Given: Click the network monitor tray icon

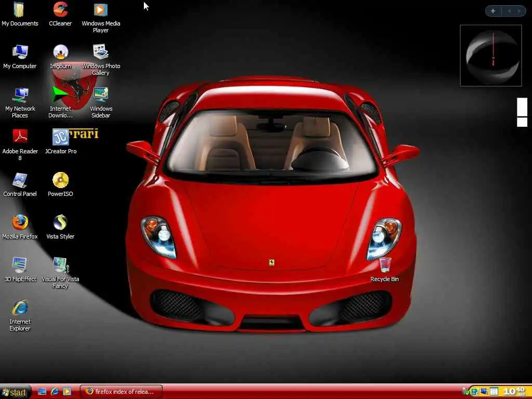Looking at the screenshot, I should pos(484,392).
